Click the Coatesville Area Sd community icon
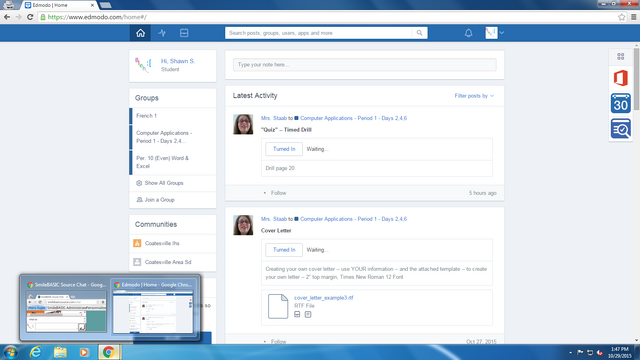The height and width of the screenshot is (360, 640). tap(137, 262)
